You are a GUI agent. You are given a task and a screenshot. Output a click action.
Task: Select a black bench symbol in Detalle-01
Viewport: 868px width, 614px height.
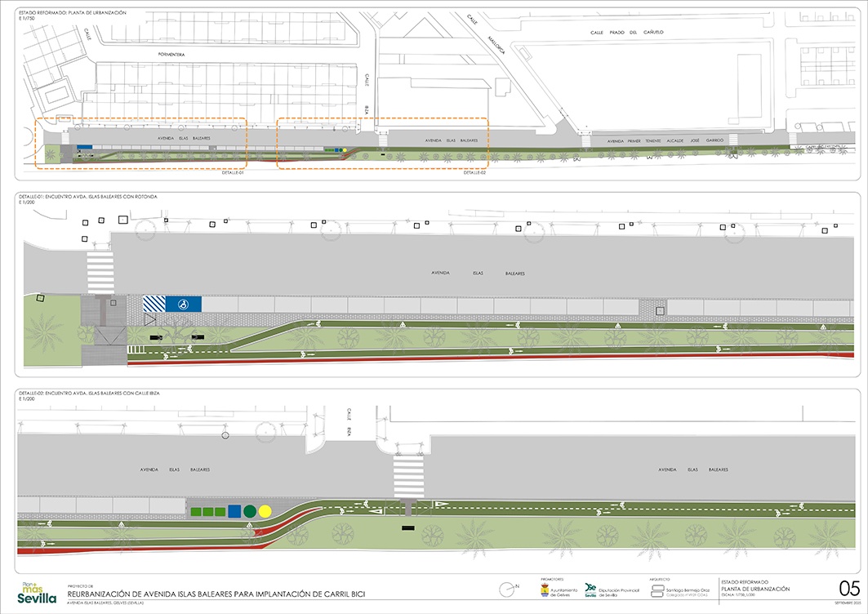157,337
